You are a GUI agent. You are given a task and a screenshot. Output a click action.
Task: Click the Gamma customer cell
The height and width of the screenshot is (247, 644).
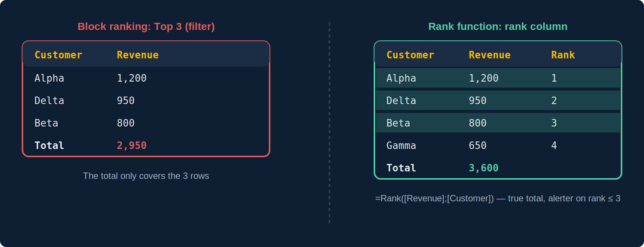pyautogui.click(x=401, y=146)
